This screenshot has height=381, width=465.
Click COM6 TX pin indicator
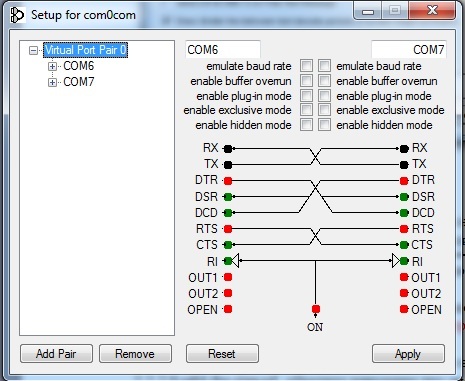[x=228, y=165]
